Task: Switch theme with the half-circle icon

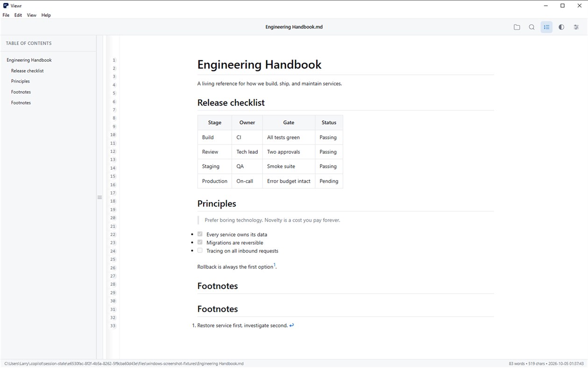Action: tap(561, 27)
